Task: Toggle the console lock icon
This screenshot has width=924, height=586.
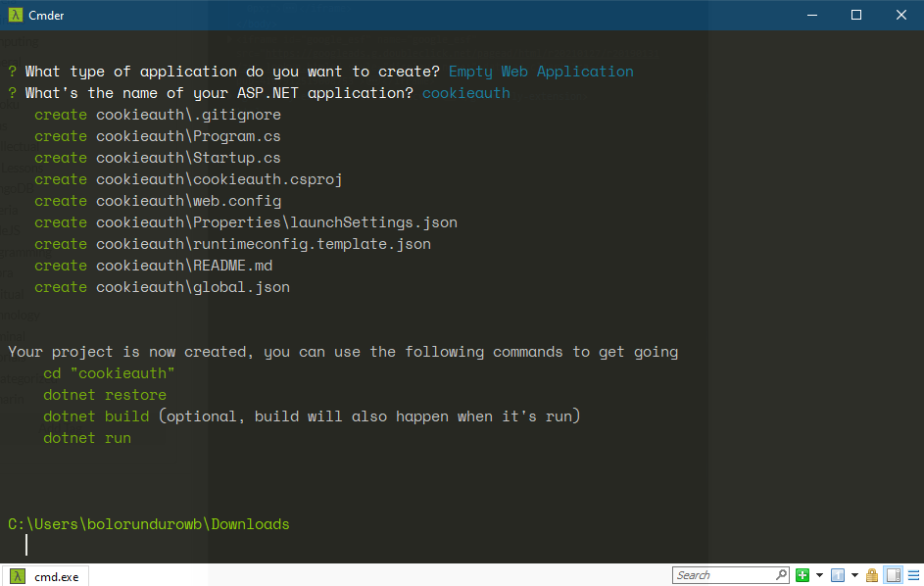Action: pyautogui.click(x=872, y=575)
